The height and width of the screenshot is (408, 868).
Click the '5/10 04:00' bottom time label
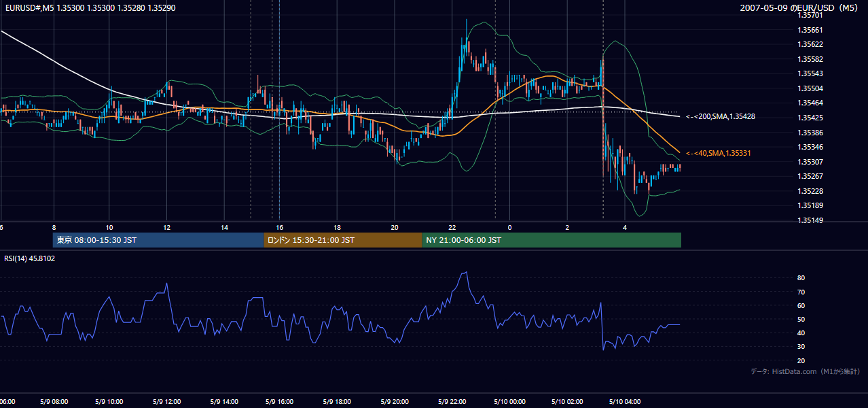point(624,402)
